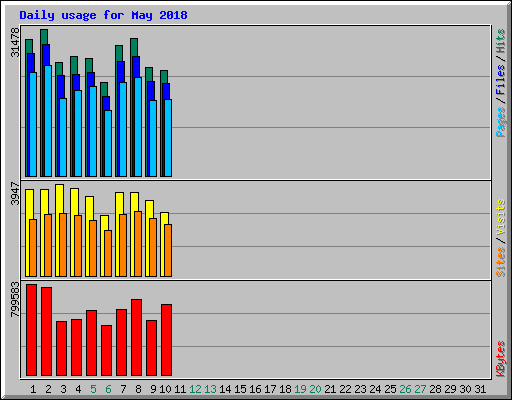Click day number 1 on the axis

[x=33, y=389]
